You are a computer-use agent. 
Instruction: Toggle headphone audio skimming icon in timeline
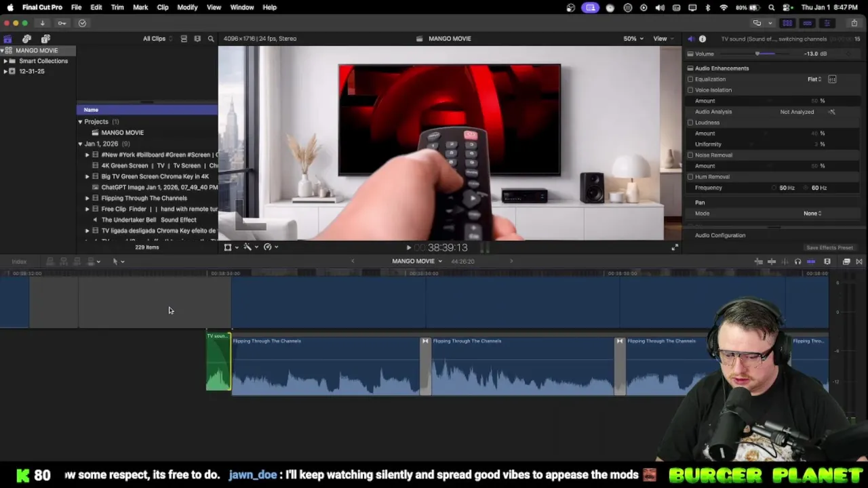(797, 262)
